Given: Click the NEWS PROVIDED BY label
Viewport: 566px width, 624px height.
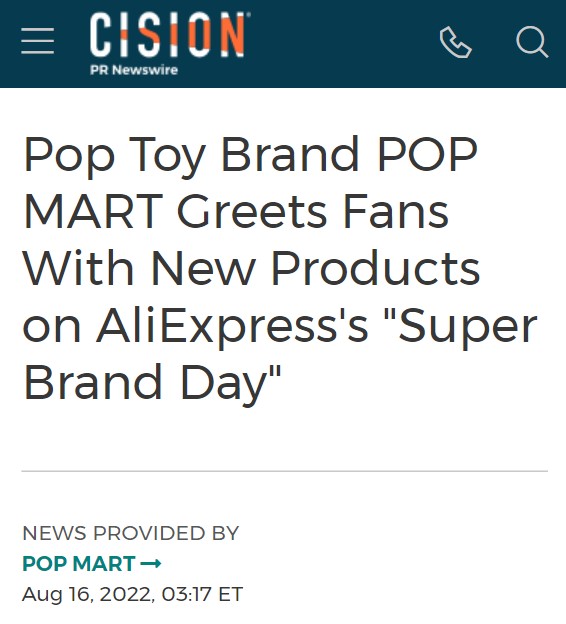Looking at the screenshot, I should 131,533.
